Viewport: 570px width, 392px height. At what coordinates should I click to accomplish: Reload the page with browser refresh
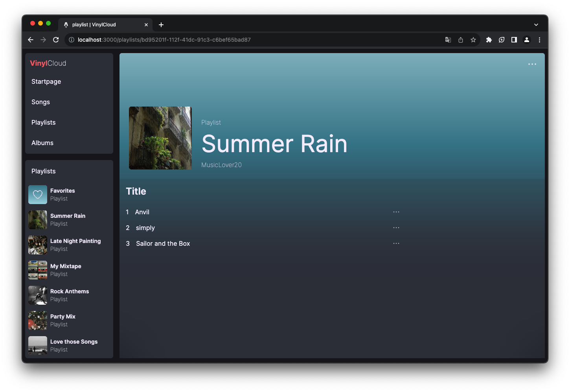(x=56, y=40)
